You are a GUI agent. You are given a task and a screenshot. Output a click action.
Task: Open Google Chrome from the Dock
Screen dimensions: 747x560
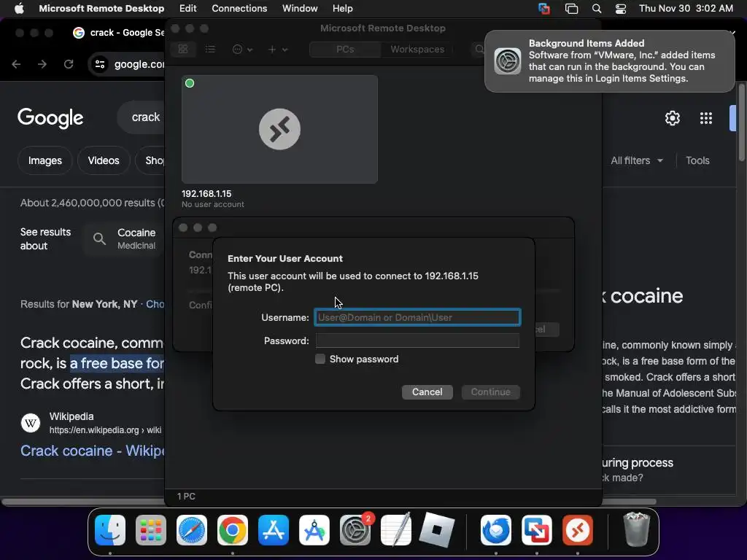233,530
